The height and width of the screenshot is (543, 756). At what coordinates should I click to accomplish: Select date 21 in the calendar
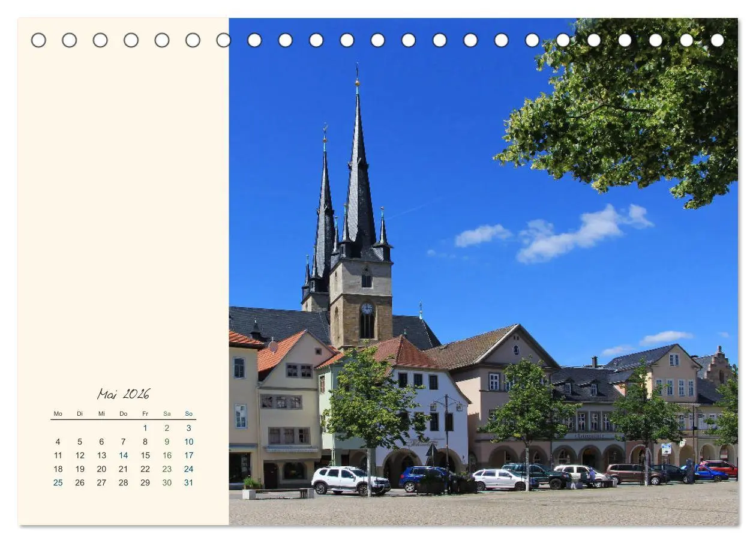tap(123, 469)
